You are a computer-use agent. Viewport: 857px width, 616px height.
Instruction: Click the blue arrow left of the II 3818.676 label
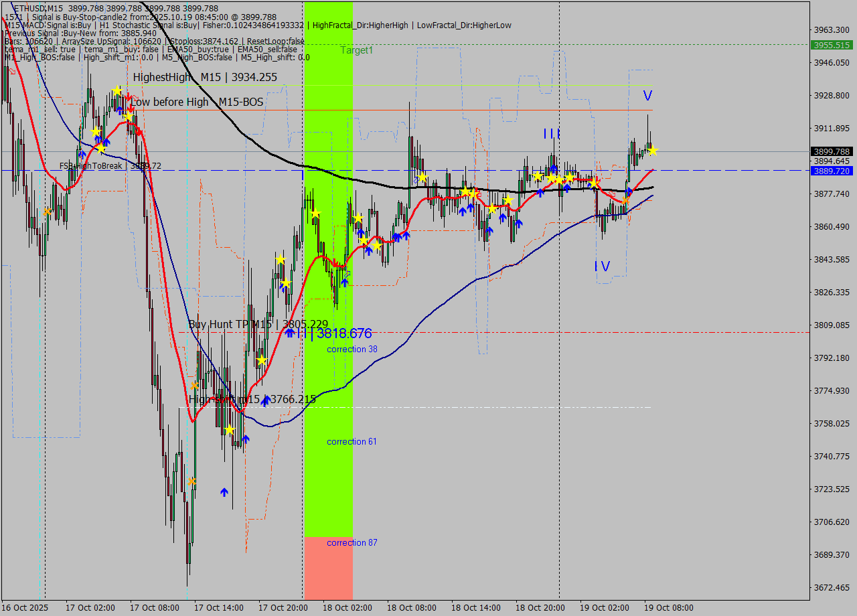(x=289, y=333)
